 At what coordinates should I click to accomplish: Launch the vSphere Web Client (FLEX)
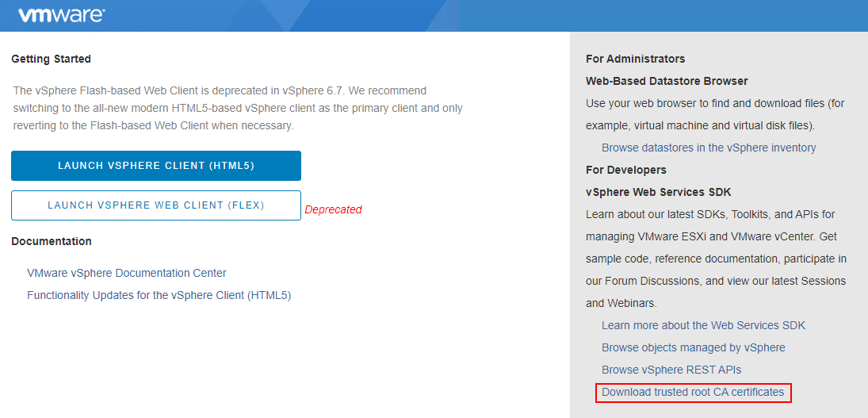156,205
